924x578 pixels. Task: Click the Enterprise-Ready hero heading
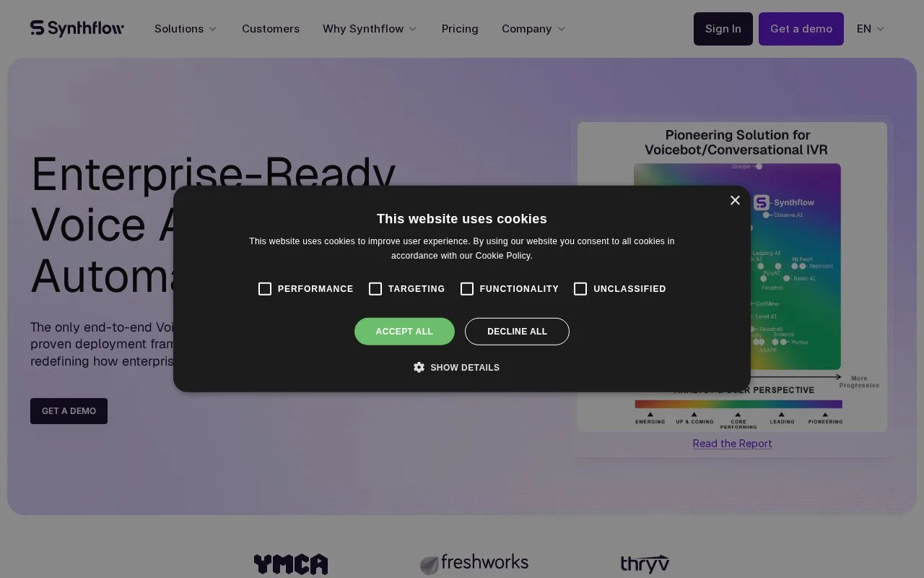click(214, 224)
